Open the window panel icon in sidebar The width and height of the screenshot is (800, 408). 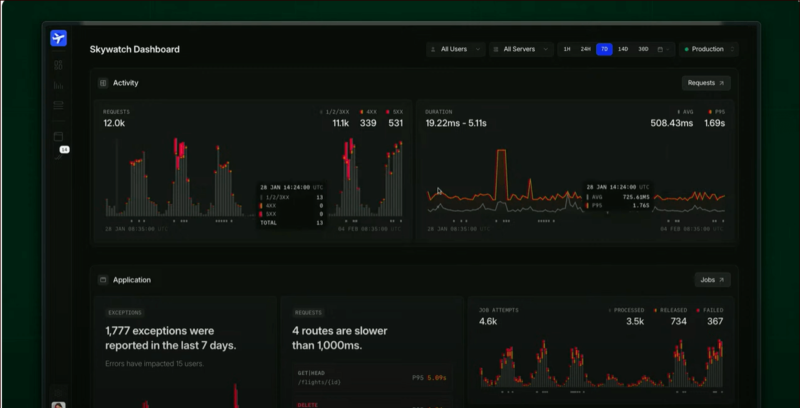coord(58,135)
